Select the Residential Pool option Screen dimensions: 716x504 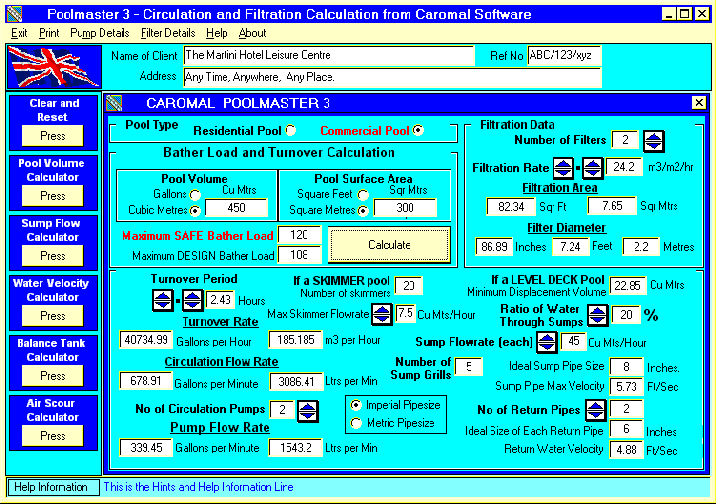pos(291,131)
